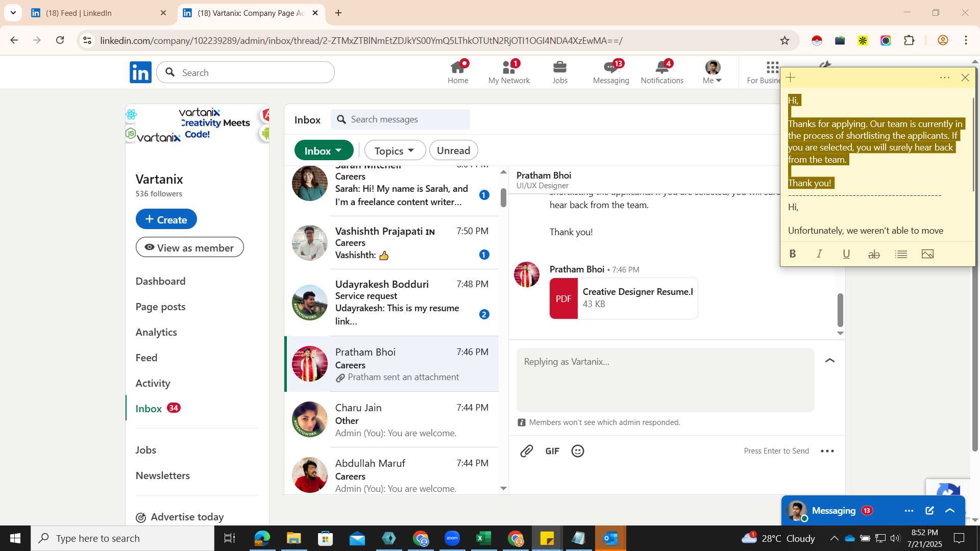Click the Create button
This screenshot has width=980, height=551.
(x=166, y=219)
